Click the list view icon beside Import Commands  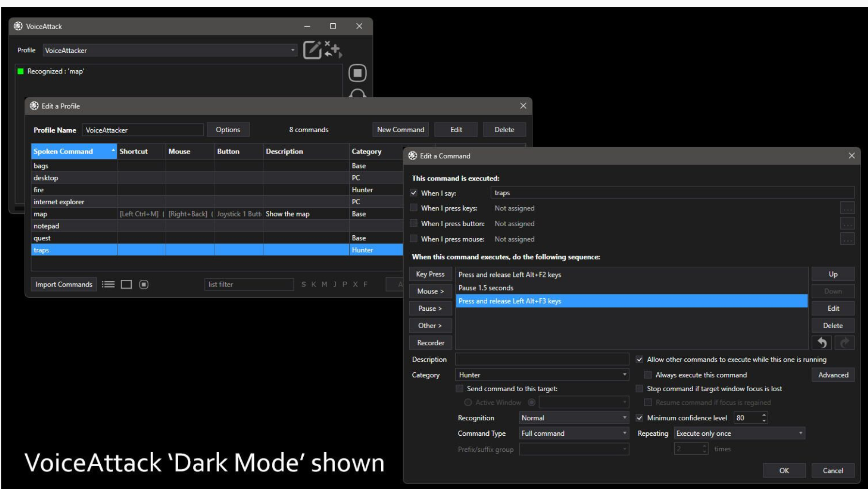(108, 284)
